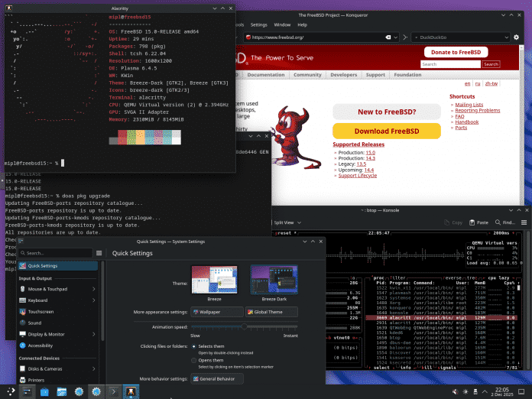The width and height of the screenshot is (532, 399).
Task: Click Copy in Konsole toolbar
Action: point(453,222)
